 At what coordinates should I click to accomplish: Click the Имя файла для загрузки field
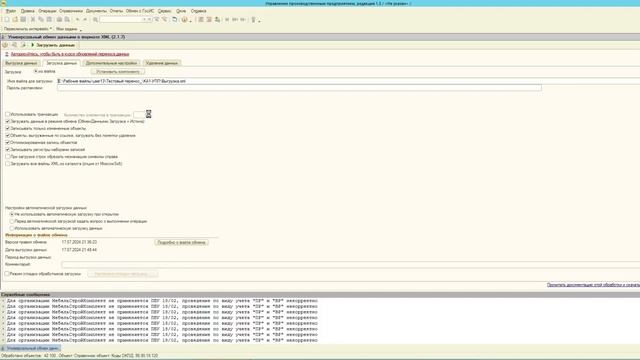[x=348, y=81]
